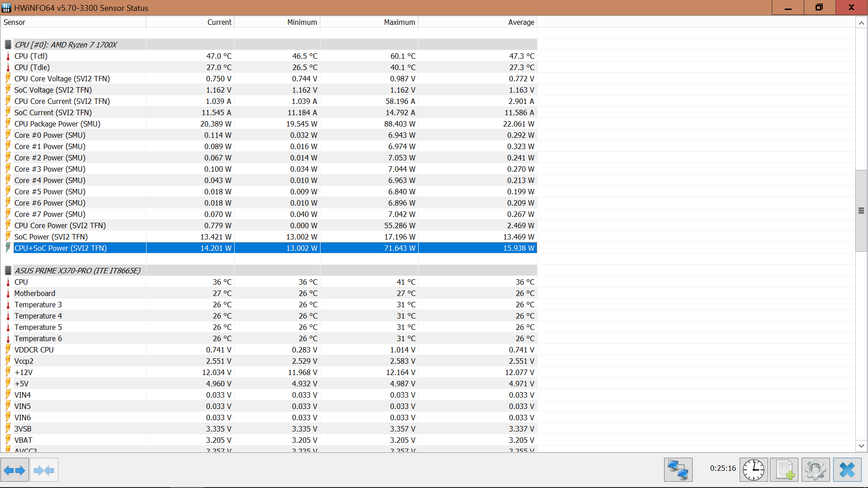Click the clock reset-timer icon
Viewport: 868px width, 488px height.
click(x=754, y=470)
